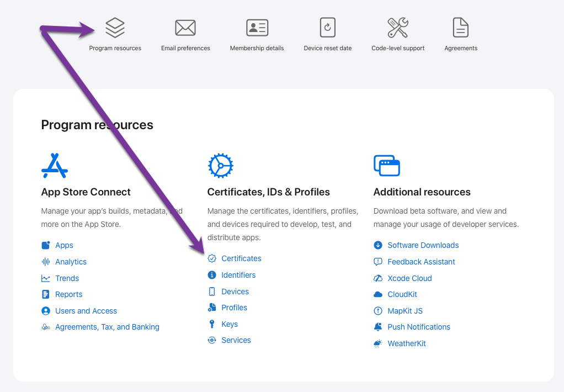Click the Push Notifications bell icon
Viewport: 564px width, 392px height.
(377, 327)
